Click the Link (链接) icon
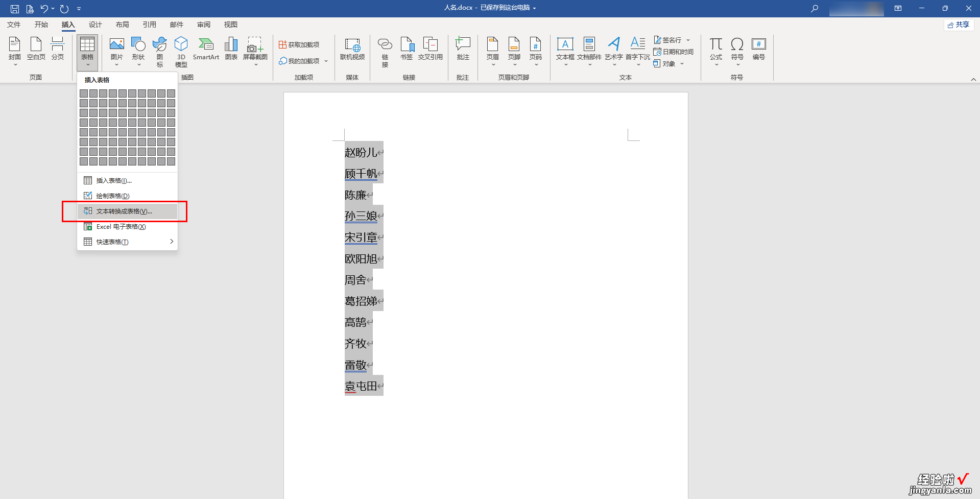The width and height of the screenshot is (980, 499). [x=385, y=52]
